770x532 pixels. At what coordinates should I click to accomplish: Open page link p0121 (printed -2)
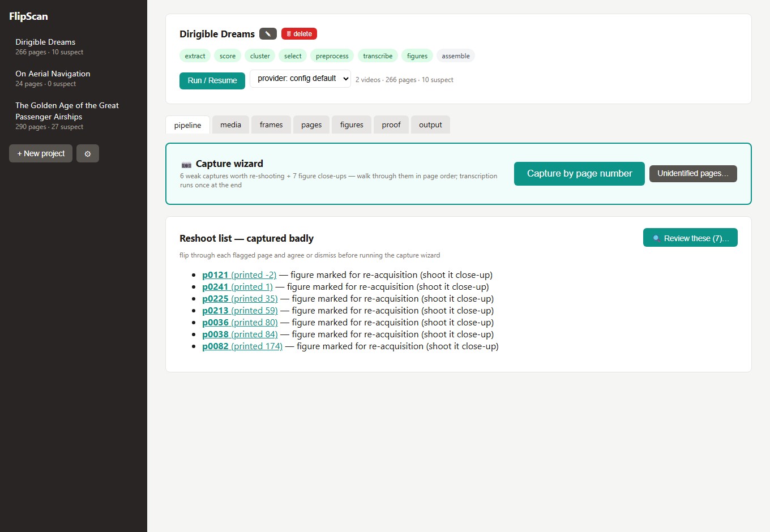click(x=239, y=274)
